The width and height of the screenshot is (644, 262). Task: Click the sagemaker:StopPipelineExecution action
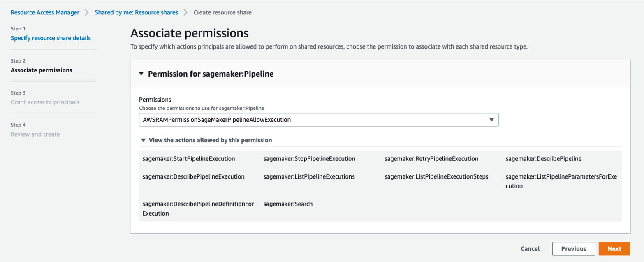click(309, 158)
